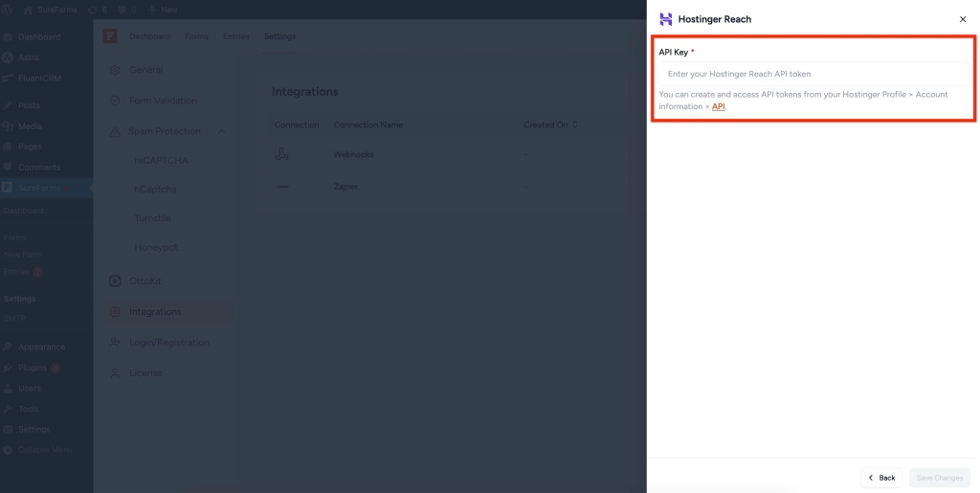
Task: Close the Hostinger Reach panel
Action: coord(963,19)
